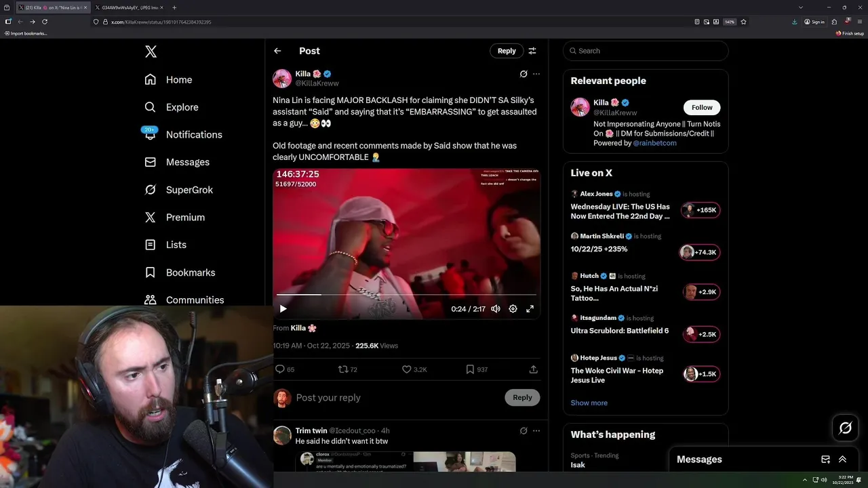Share the post via share icon
The height and width of the screenshot is (488, 868).
click(534, 369)
